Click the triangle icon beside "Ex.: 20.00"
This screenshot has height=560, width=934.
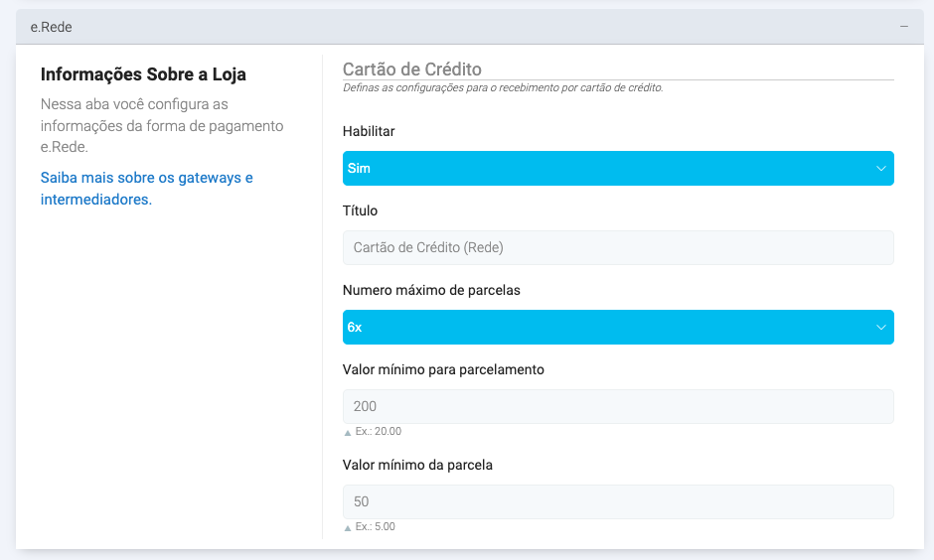click(x=347, y=433)
